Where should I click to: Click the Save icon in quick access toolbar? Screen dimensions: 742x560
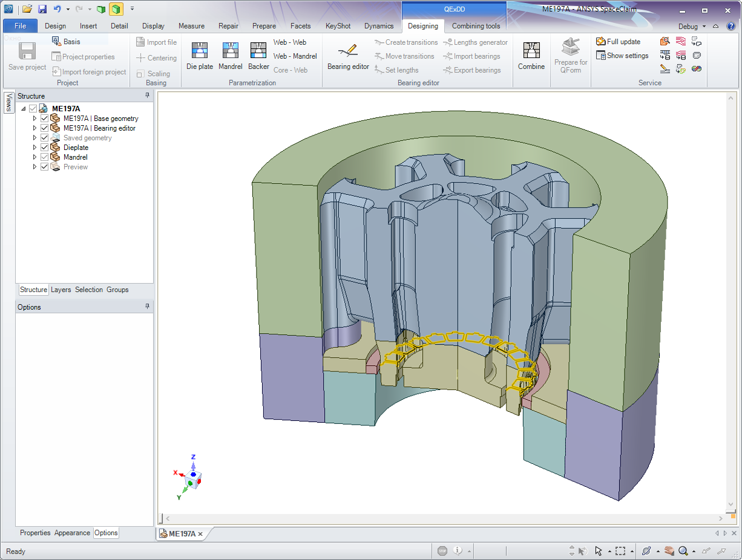coord(42,9)
